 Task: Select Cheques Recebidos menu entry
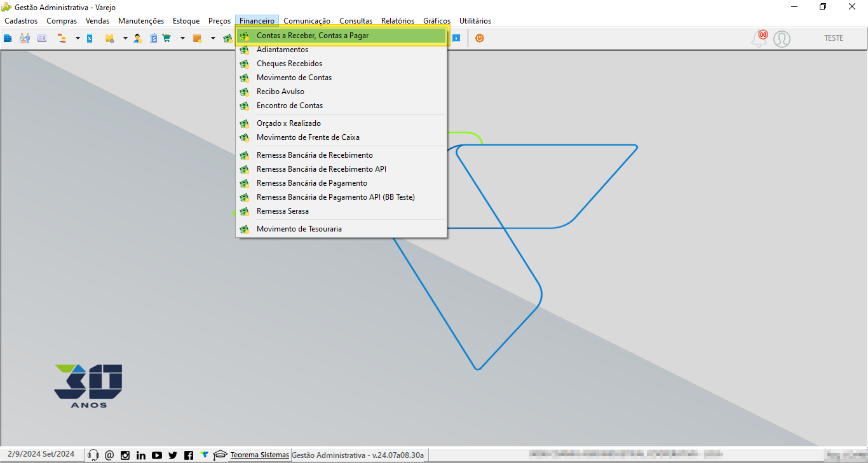click(341, 64)
